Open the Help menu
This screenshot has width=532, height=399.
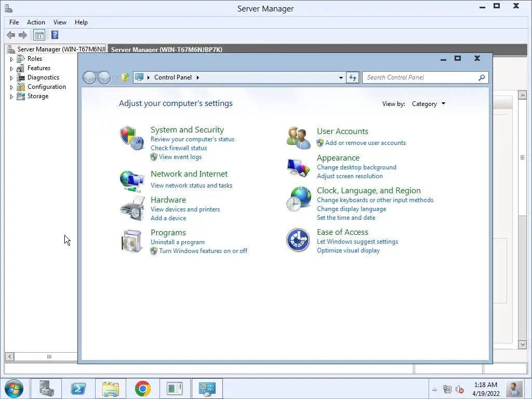(81, 22)
